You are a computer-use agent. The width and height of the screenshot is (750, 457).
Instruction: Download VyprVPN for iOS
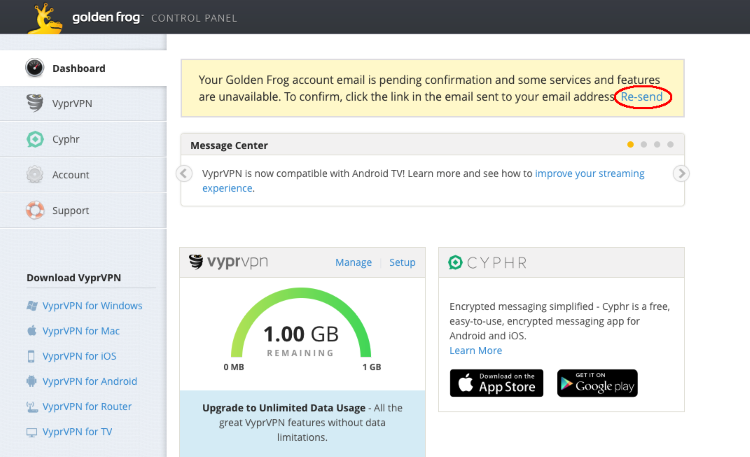(x=79, y=356)
